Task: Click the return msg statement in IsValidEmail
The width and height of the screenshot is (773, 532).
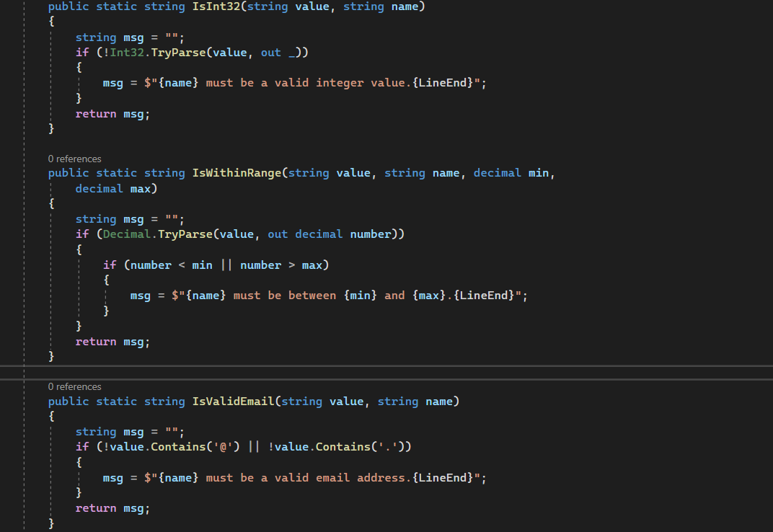Action: click(x=112, y=507)
